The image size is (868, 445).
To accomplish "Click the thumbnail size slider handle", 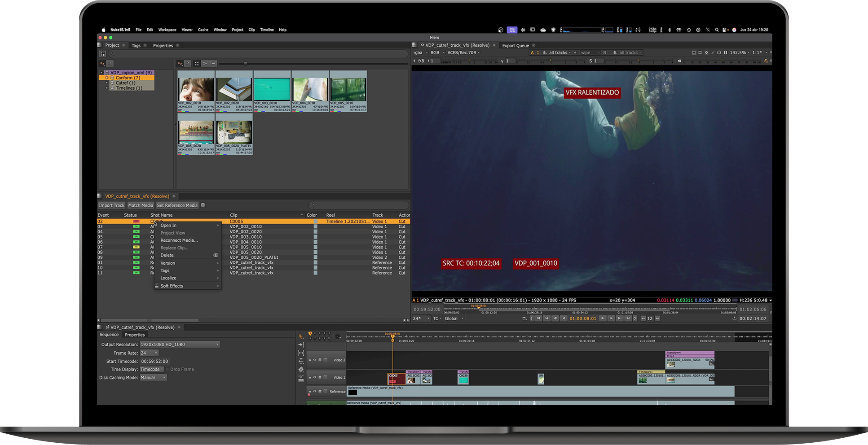I will pyautogui.click(x=245, y=64).
